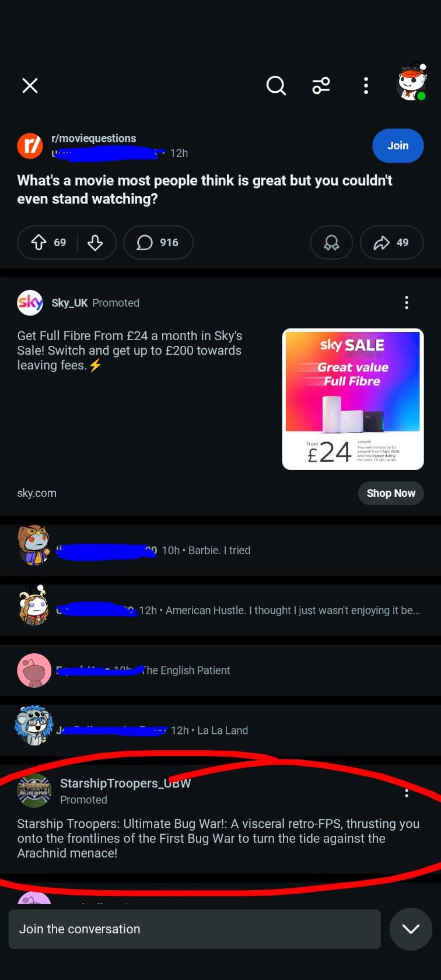The image size is (441, 980).
Task: Open r/moviequestions subreddit link
Action: (94, 138)
